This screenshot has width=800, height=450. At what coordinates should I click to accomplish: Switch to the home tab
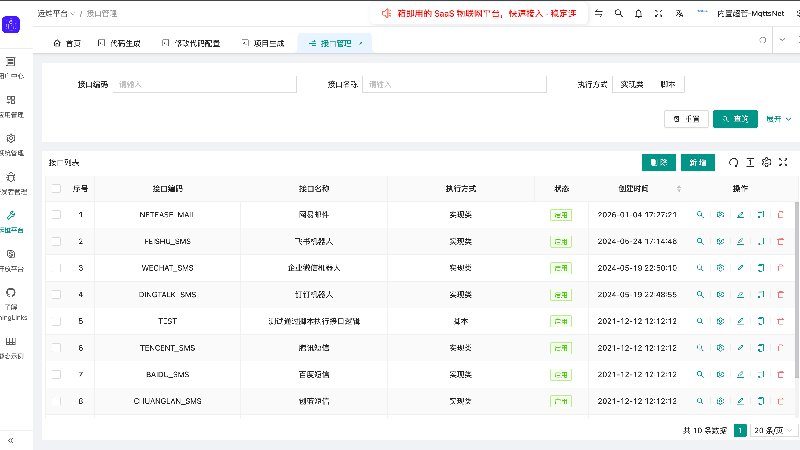pos(67,43)
